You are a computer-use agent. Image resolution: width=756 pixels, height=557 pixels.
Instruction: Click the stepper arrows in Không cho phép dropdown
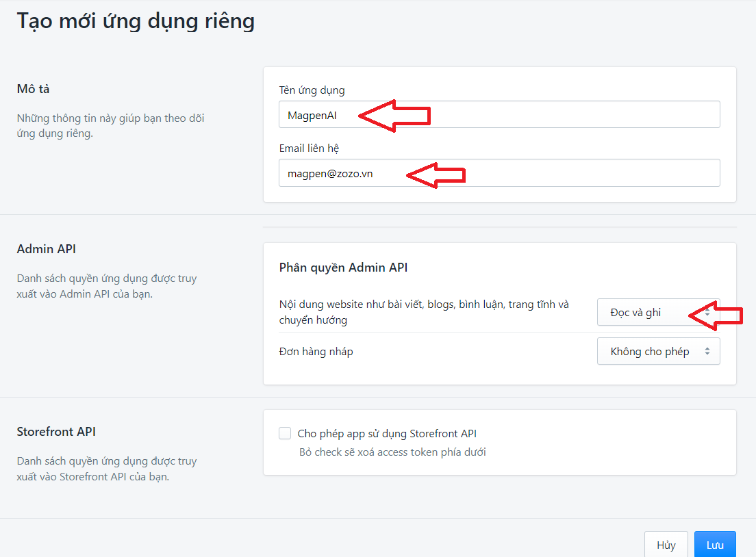[707, 351]
